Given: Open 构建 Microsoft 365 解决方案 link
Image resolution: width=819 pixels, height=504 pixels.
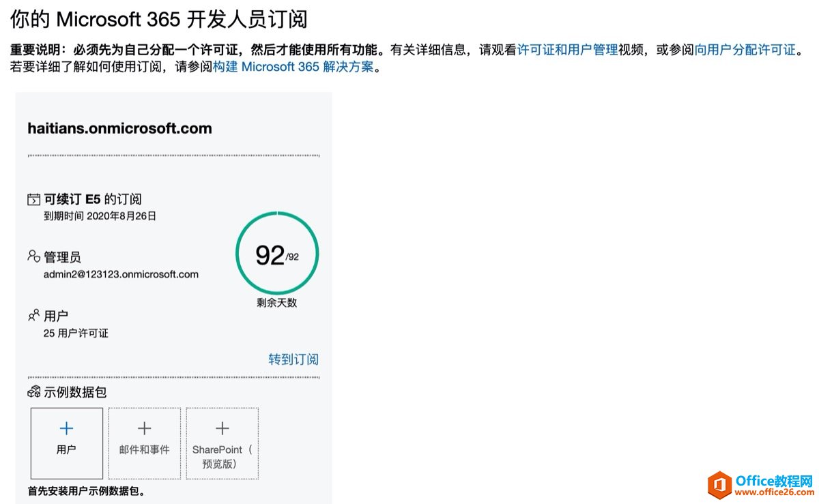Looking at the screenshot, I should click(x=293, y=68).
